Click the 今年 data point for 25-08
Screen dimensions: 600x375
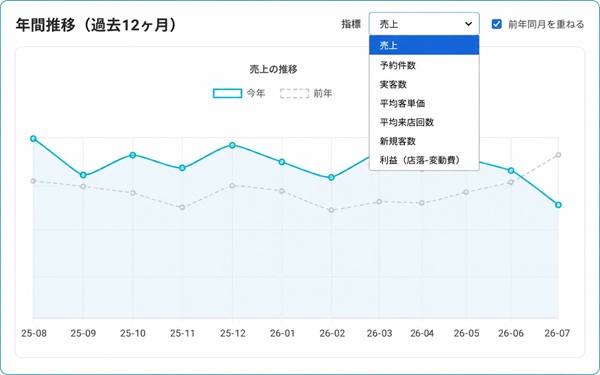(x=33, y=139)
